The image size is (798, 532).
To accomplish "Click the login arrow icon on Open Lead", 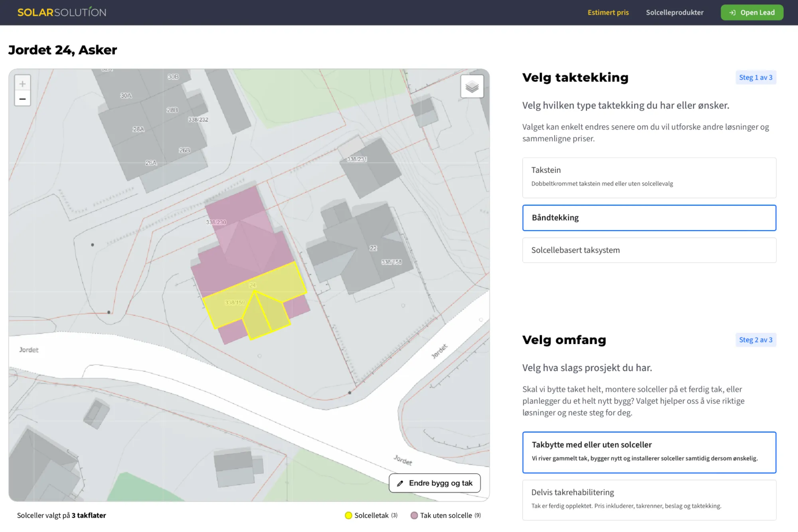I will coord(732,12).
